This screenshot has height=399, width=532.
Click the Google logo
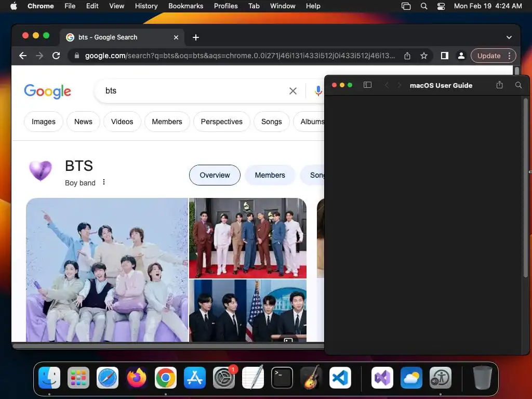(47, 91)
